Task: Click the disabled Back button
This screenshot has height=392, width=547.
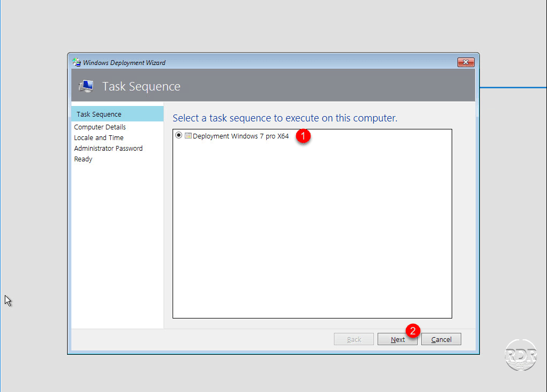Action: [354, 339]
